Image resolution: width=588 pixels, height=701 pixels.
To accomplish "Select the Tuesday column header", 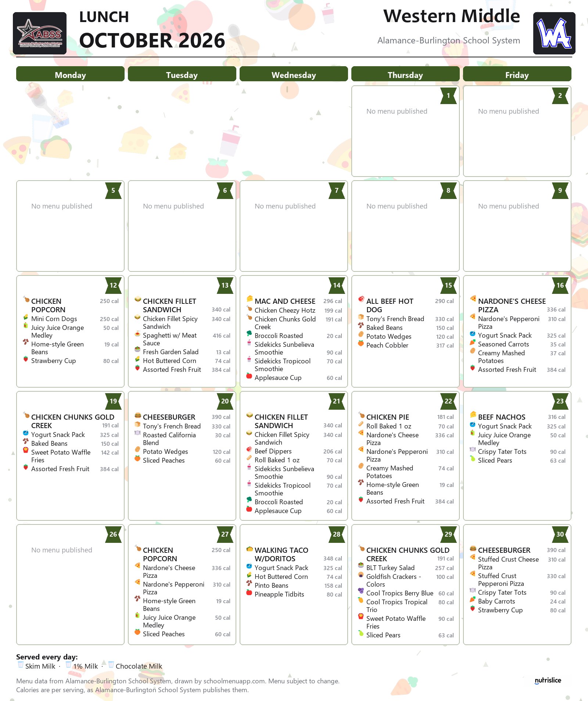I will (182, 74).
